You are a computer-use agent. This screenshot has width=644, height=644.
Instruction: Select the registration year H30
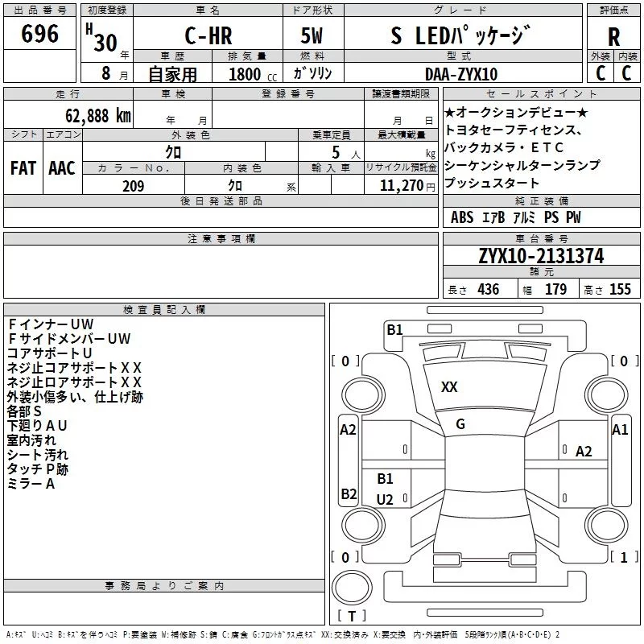(103, 39)
